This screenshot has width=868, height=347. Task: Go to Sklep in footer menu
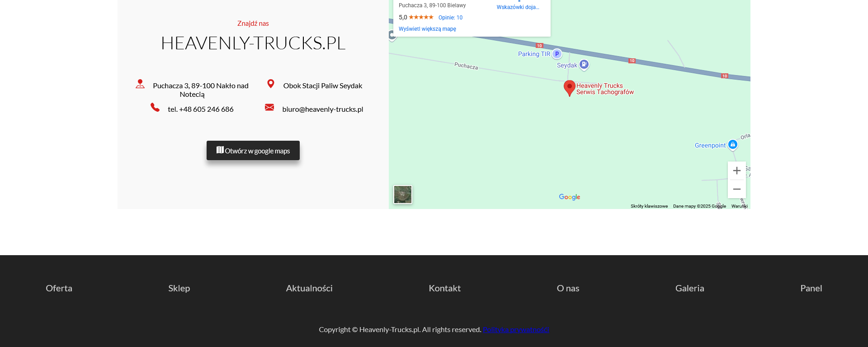179,288
